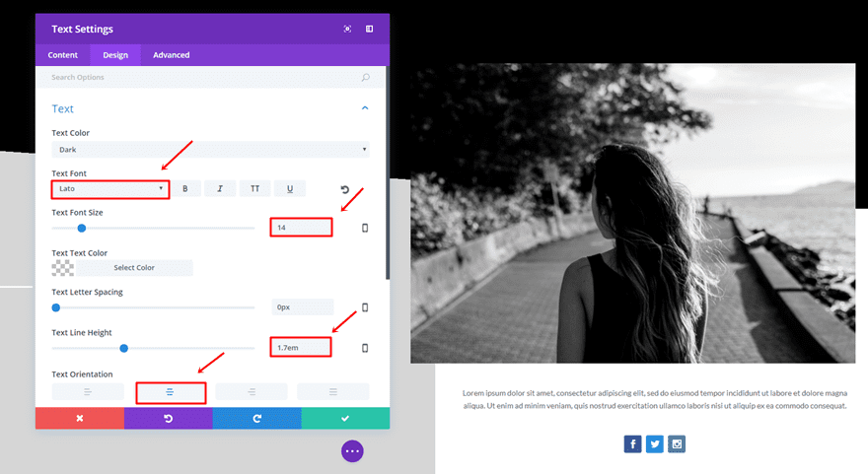Toggle underline text font style
The width and height of the screenshot is (868, 474).
(x=290, y=188)
